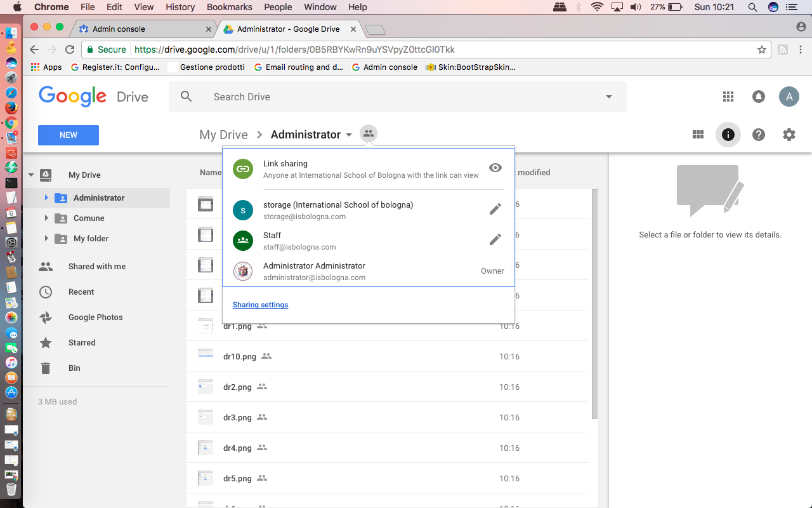This screenshot has width=812, height=508.
Task: Click the Link sharing green link icon
Action: (243, 169)
